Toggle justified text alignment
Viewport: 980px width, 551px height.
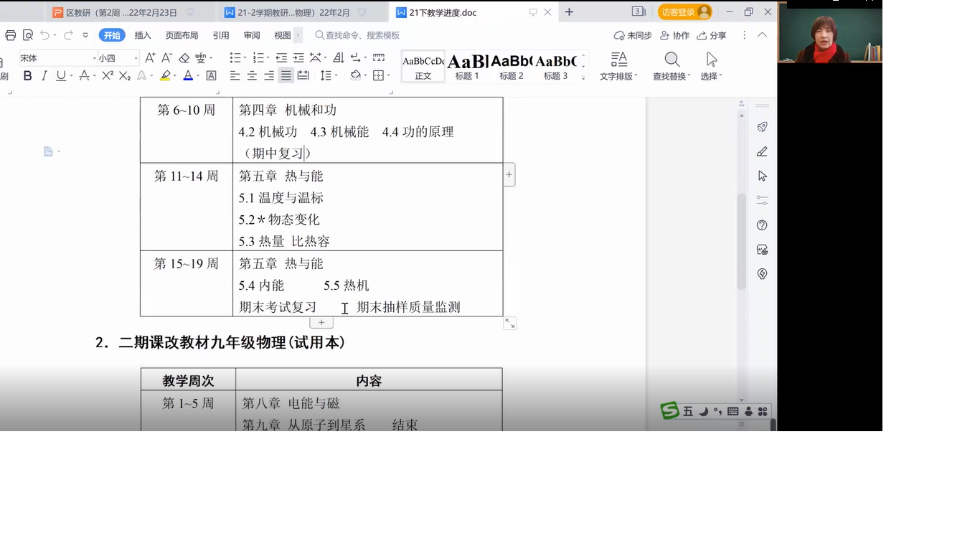point(286,76)
